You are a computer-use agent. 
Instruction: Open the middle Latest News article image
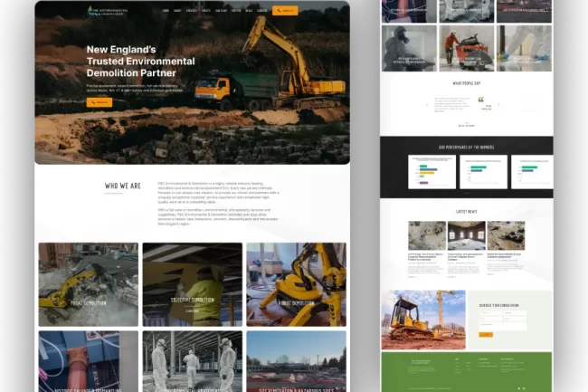click(x=466, y=235)
